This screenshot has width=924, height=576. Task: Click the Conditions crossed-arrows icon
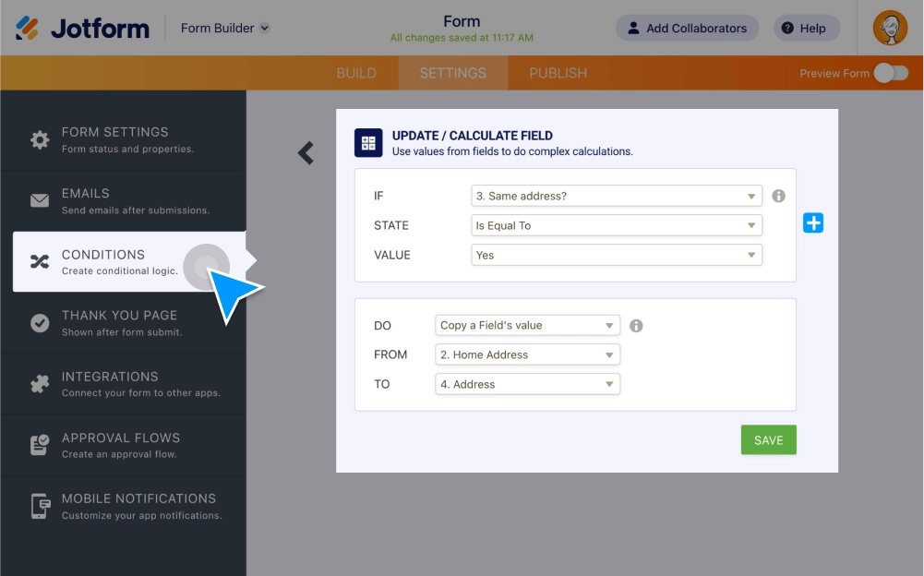[38, 261]
